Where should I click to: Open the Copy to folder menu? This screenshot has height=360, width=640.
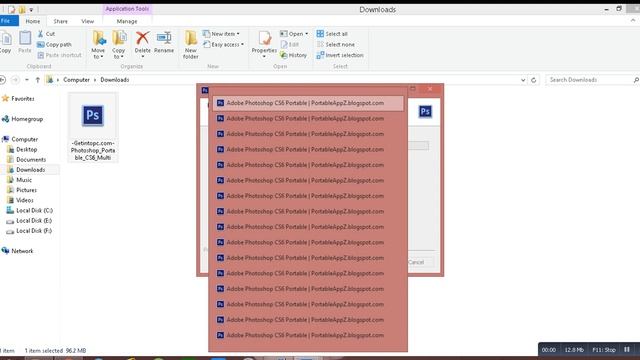click(119, 45)
